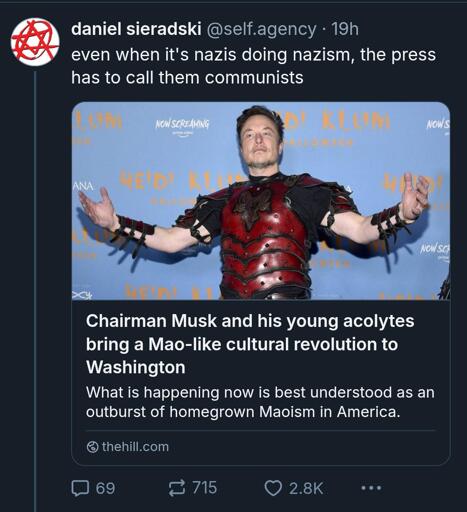Screen dimensions: 467x512
Task: Select the daniel sieradski display name
Action: 136,29
